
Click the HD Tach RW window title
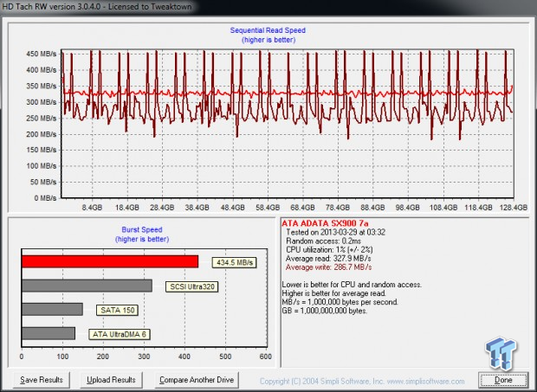(97, 7)
